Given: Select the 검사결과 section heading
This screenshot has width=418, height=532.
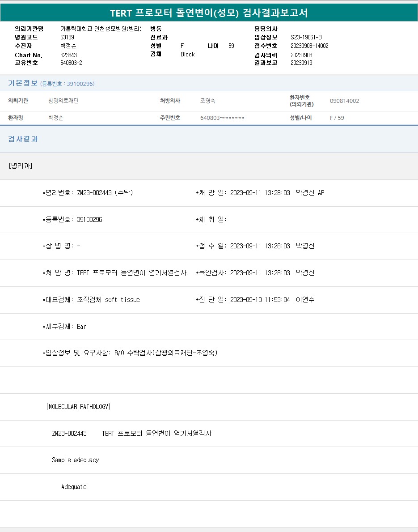Looking at the screenshot, I should click(x=23, y=139).
